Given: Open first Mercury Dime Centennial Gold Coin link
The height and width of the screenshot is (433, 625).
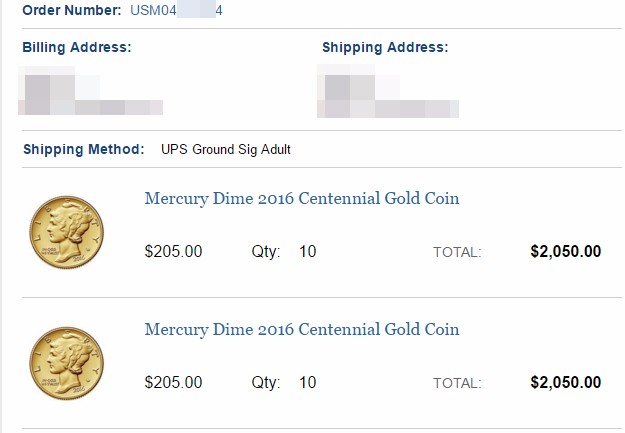Looking at the screenshot, I should pos(302,199).
